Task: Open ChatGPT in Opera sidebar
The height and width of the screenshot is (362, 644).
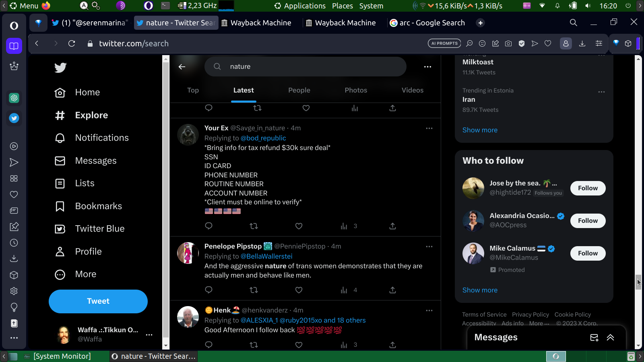Action: coord(14,98)
